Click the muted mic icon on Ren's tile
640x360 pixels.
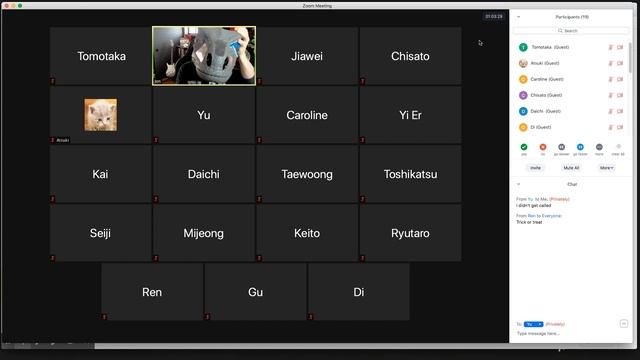[x=104, y=317]
